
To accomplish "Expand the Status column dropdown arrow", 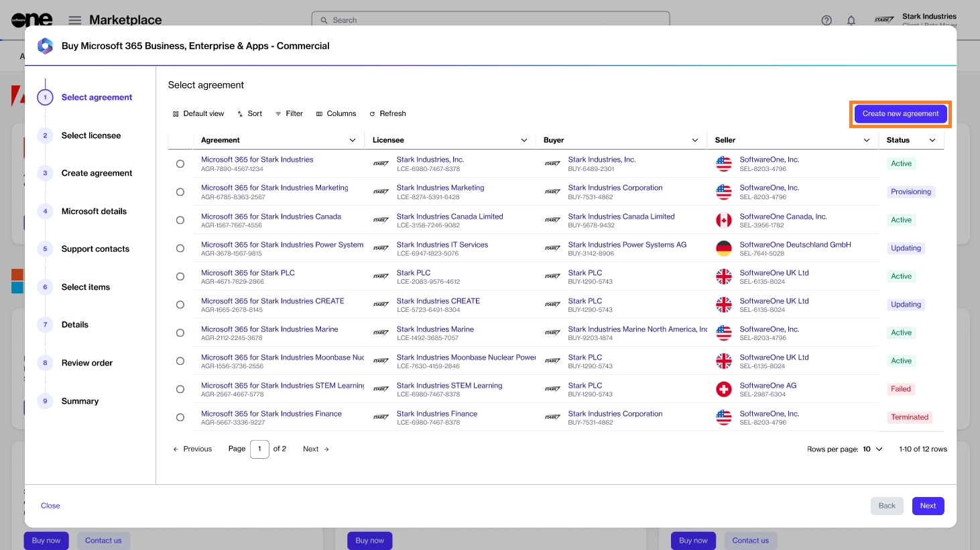I will coord(932,140).
